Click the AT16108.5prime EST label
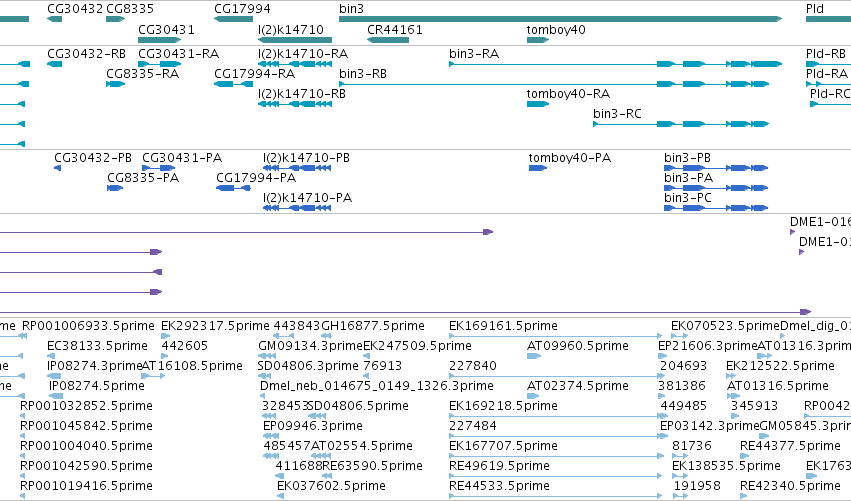This screenshot has width=851, height=501. click(x=192, y=366)
